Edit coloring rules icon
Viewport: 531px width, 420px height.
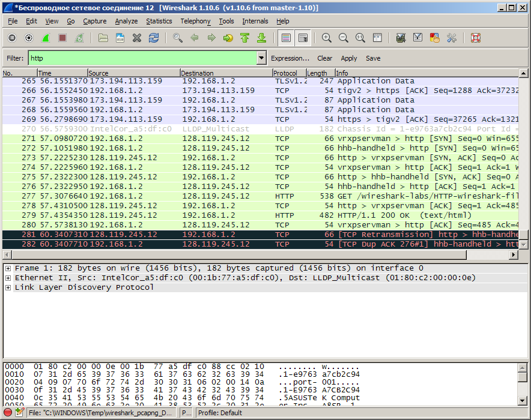pos(434,38)
